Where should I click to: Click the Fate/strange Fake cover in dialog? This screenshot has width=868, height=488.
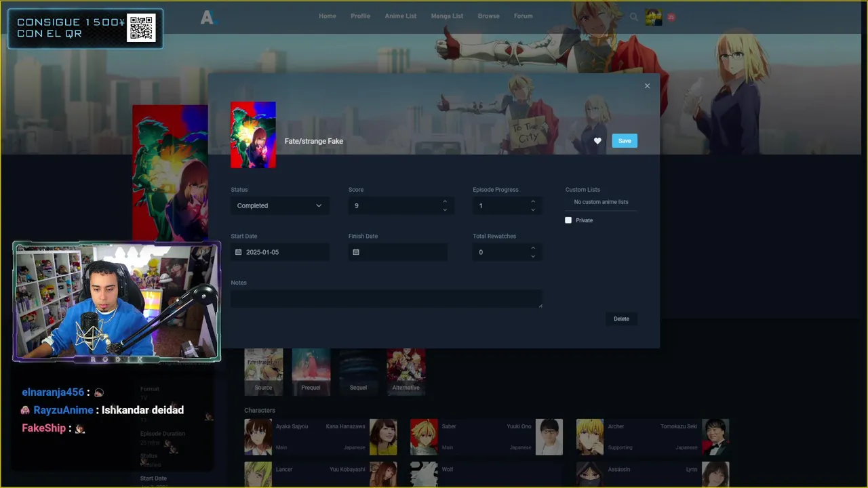[x=253, y=135]
